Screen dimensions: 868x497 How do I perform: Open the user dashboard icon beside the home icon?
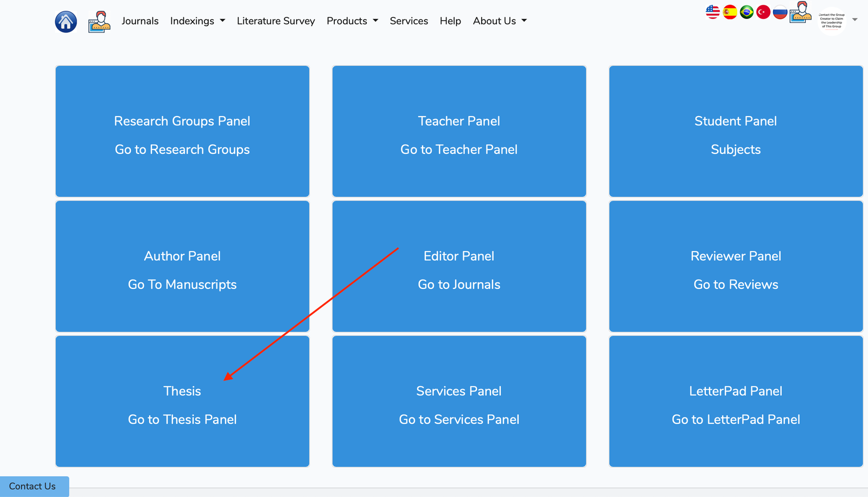99,22
